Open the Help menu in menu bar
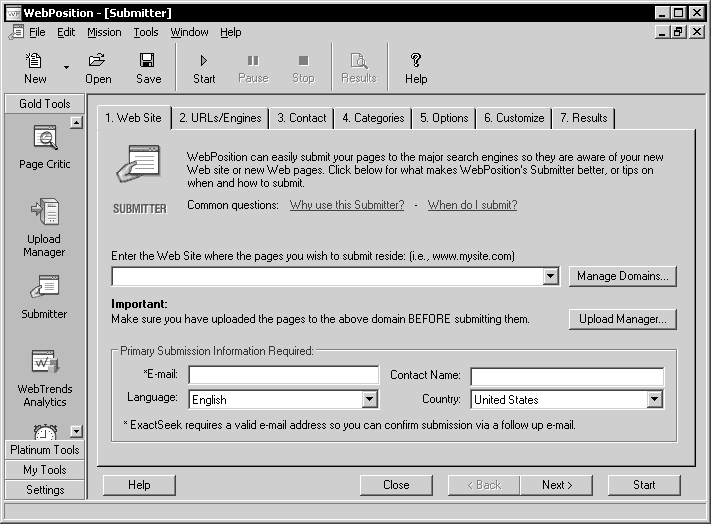 [x=230, y=32]
